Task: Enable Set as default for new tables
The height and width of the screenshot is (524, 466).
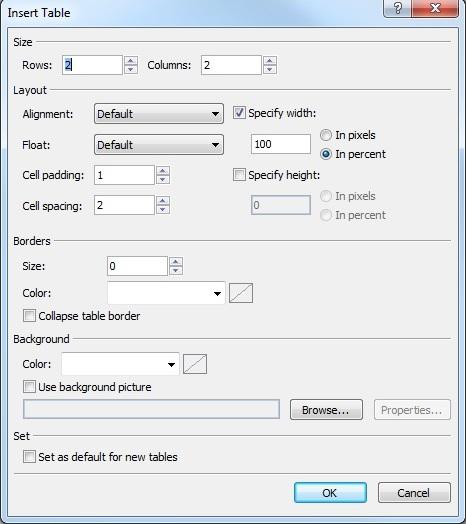Action: (29, 456)
